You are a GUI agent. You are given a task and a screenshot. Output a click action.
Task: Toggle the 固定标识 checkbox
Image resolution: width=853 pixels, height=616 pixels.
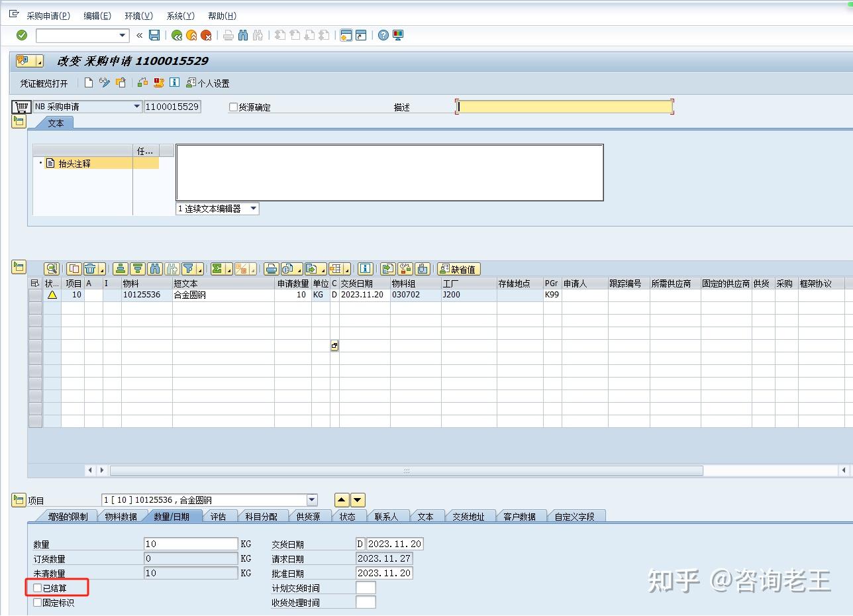click(x=38, y=603)
